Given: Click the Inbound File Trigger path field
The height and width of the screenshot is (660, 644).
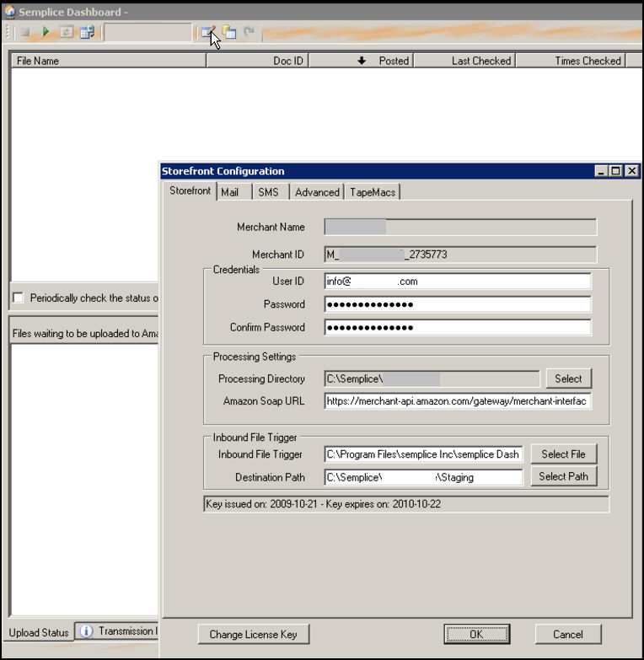Looking at the screenshot, I should [x=423, y=454].
